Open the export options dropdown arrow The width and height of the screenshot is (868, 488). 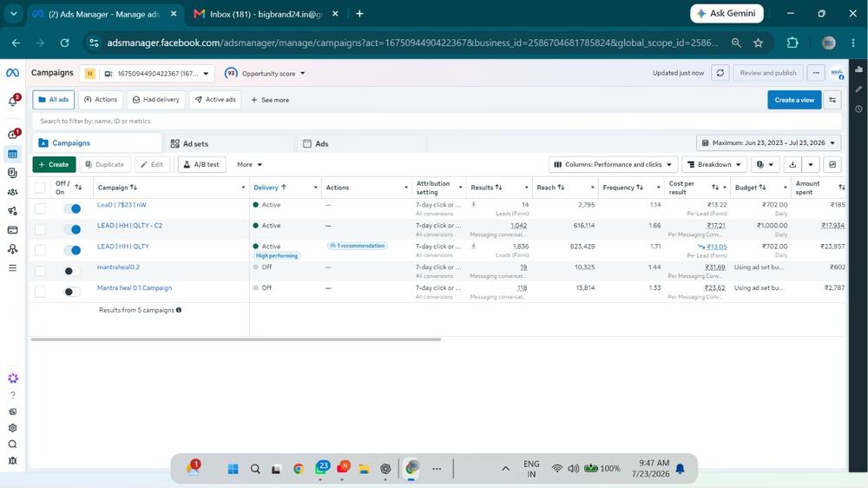811,164
